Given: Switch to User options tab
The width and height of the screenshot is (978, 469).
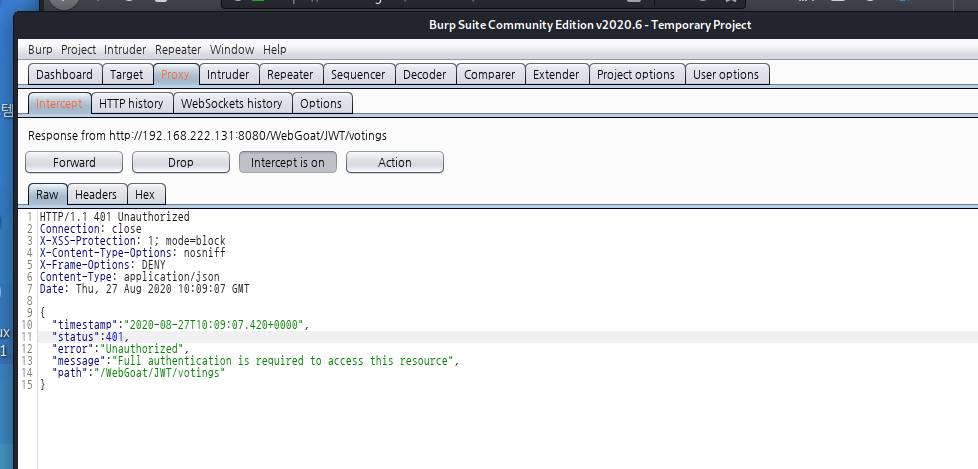Looking at the screenshot, I should [x=726, y=74].
